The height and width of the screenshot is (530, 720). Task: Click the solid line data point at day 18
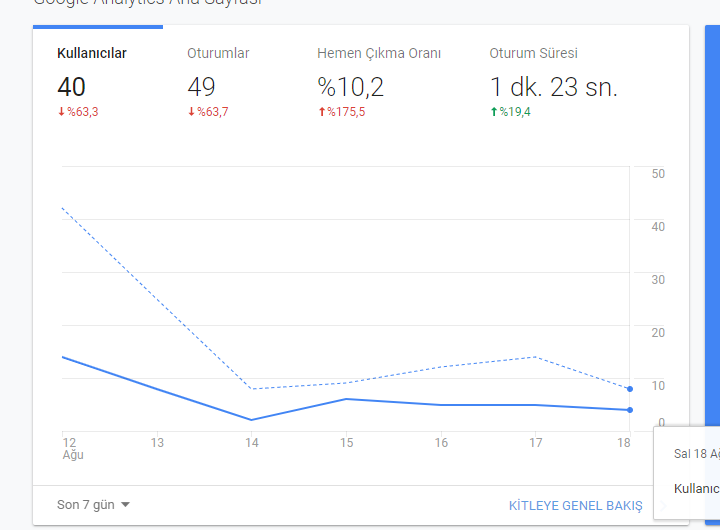[x=630, y=410]
